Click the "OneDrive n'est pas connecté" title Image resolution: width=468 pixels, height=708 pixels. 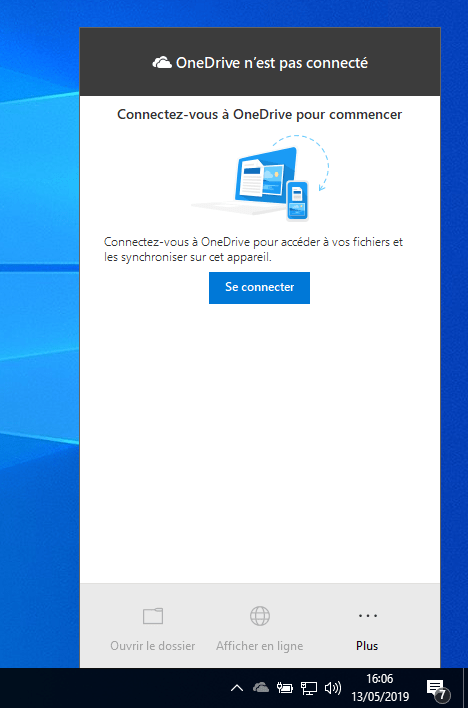272,63
